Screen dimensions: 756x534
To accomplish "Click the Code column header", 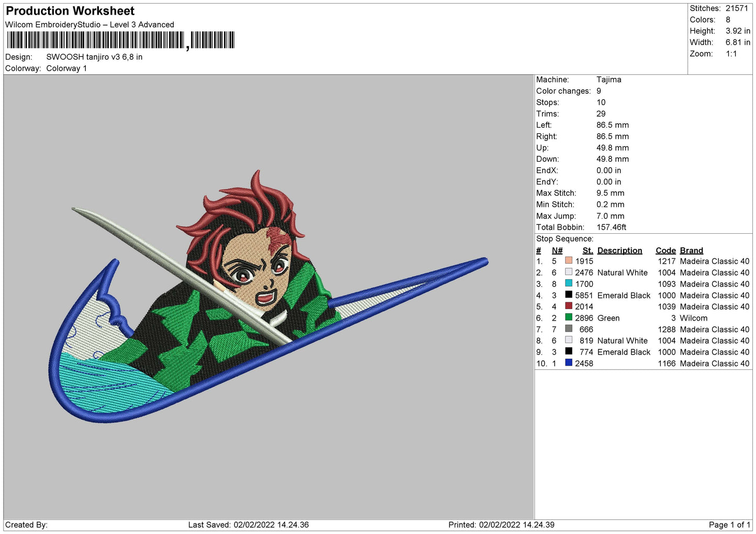I will point(665,251).
